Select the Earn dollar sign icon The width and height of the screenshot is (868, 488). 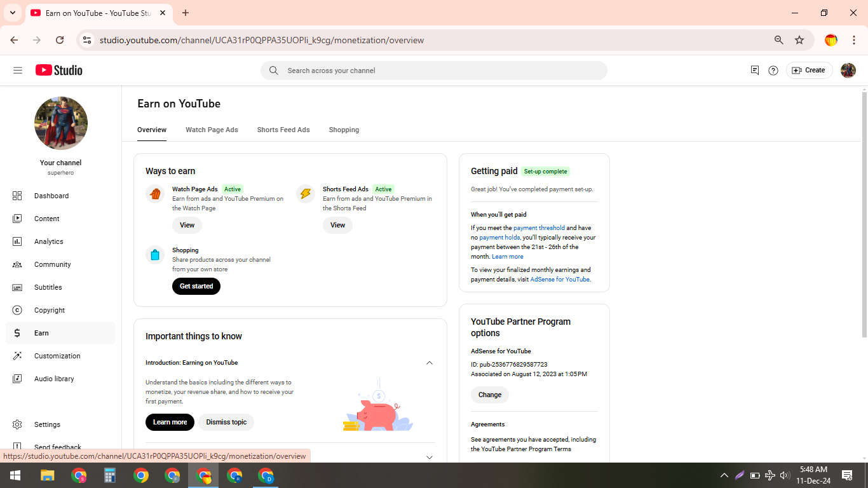point(17,333)
